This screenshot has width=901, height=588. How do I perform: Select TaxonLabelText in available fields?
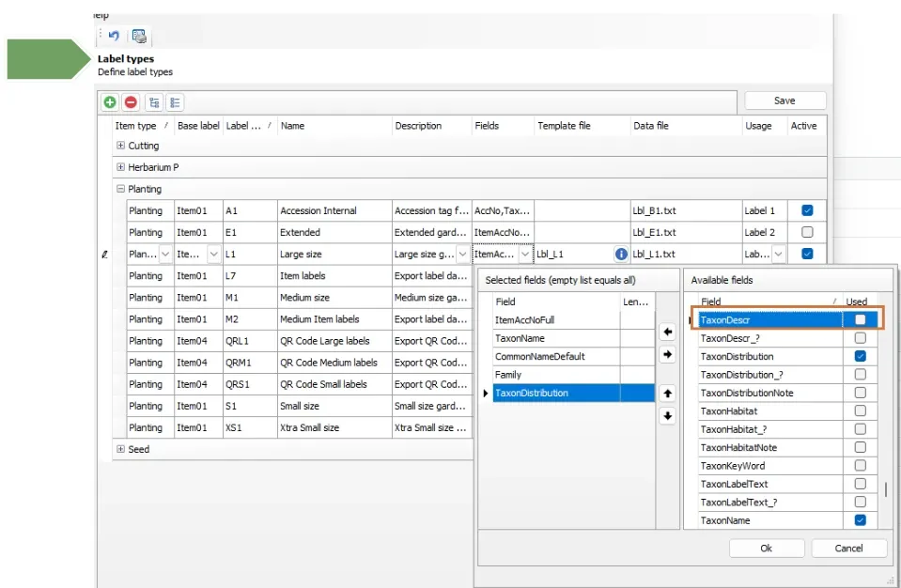(x=770, y=484)
